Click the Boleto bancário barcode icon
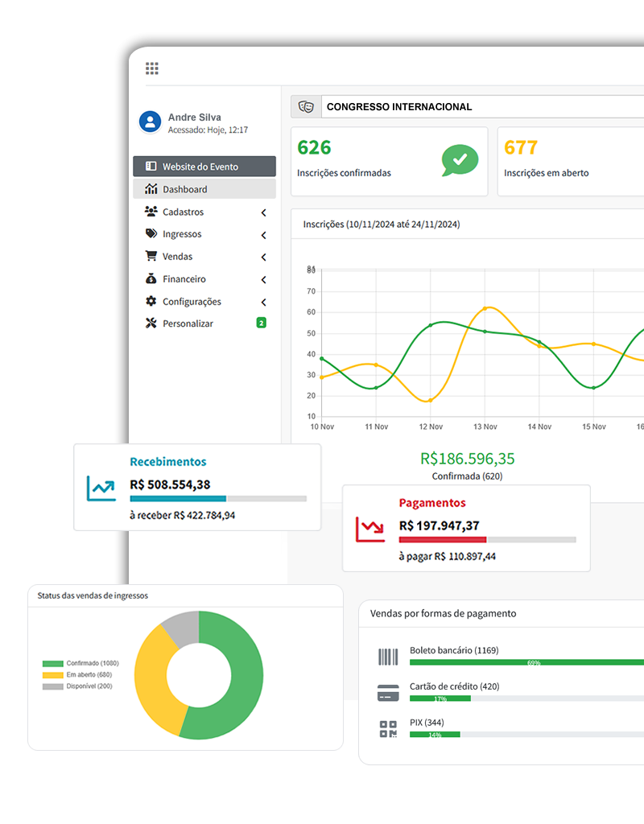 click(388, 657)
